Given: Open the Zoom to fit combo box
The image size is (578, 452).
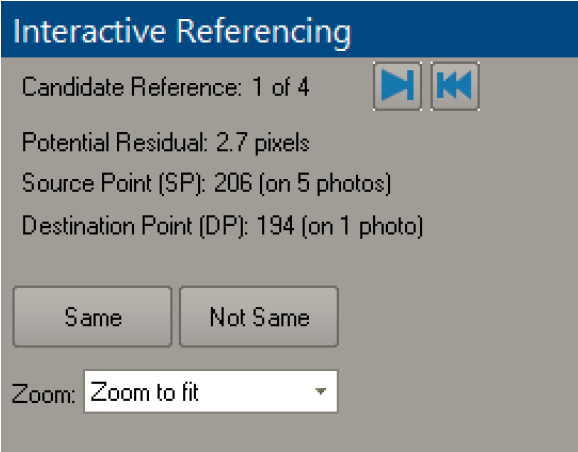Looking at the screenshot, I should (210, 391).
